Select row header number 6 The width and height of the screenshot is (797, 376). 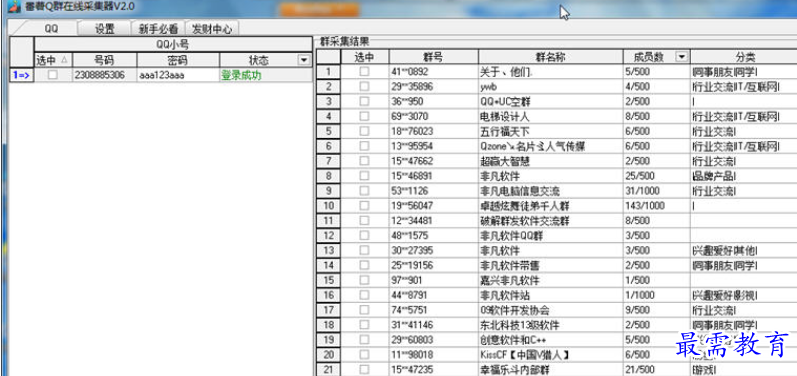(x=328, y=146)
